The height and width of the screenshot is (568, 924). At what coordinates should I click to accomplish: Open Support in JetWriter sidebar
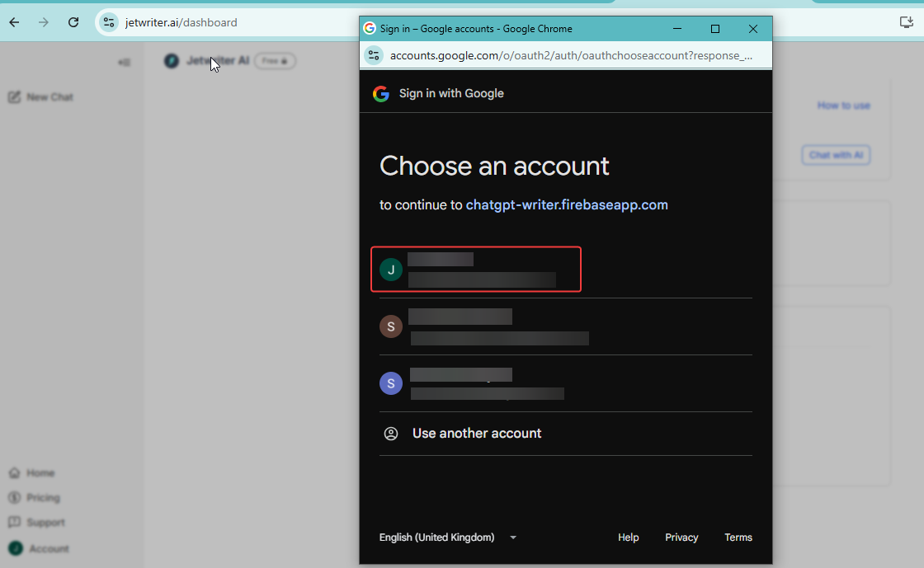pos(36,522)
